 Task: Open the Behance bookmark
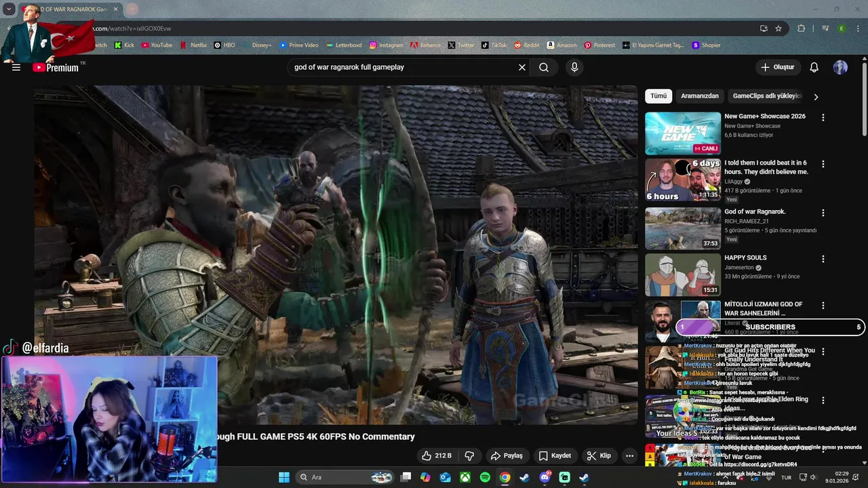(x=425, y=45)
